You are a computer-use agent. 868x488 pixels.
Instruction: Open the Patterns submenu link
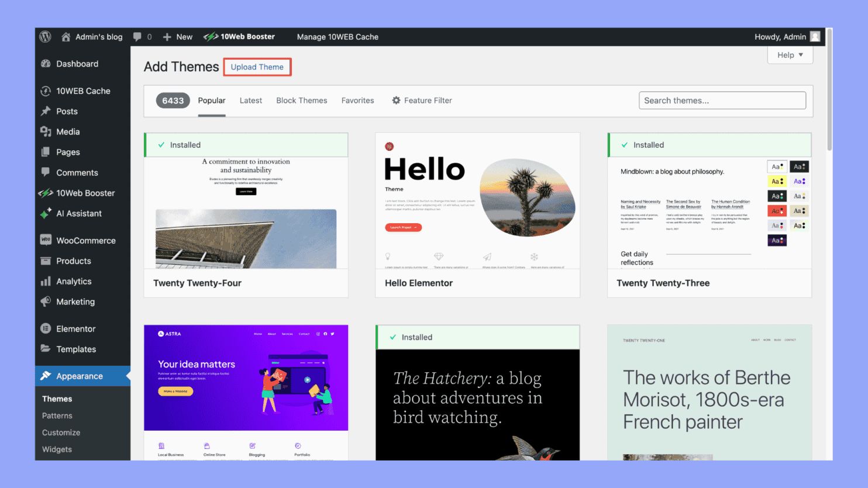click(57, 416)
